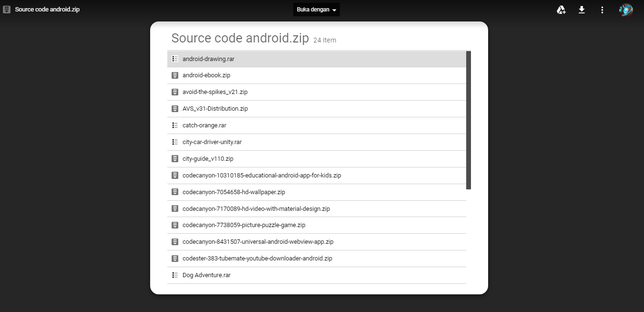Select codester-383-tubemate-youtube-downloader-android.zip
Screen dimensions: 644x312
[x=257, y=258]
